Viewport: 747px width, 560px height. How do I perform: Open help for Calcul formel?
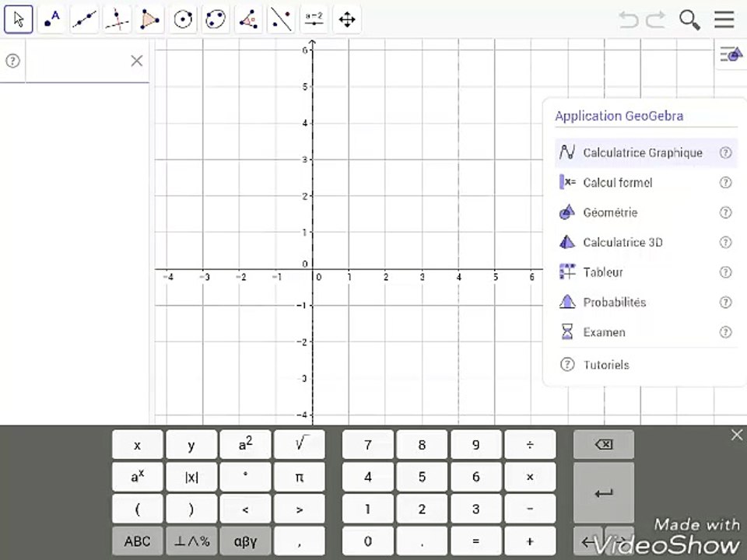coord(725,182)
